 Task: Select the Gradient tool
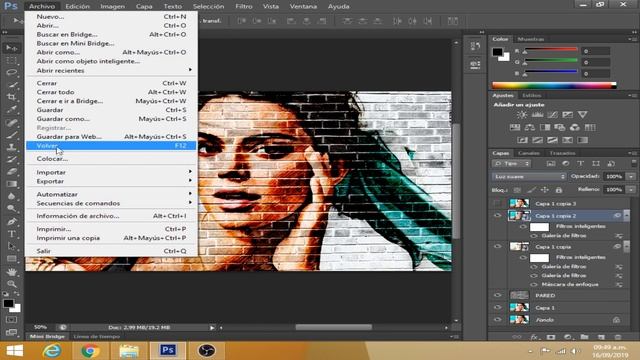pos(11,184)
